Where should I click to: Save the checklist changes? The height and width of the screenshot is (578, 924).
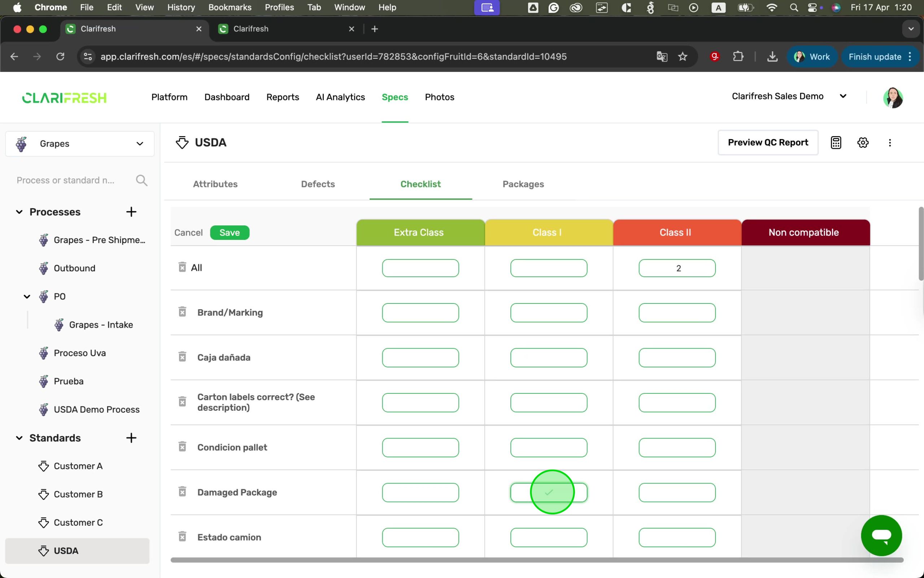pyautogui.click(x=230, y=232)
